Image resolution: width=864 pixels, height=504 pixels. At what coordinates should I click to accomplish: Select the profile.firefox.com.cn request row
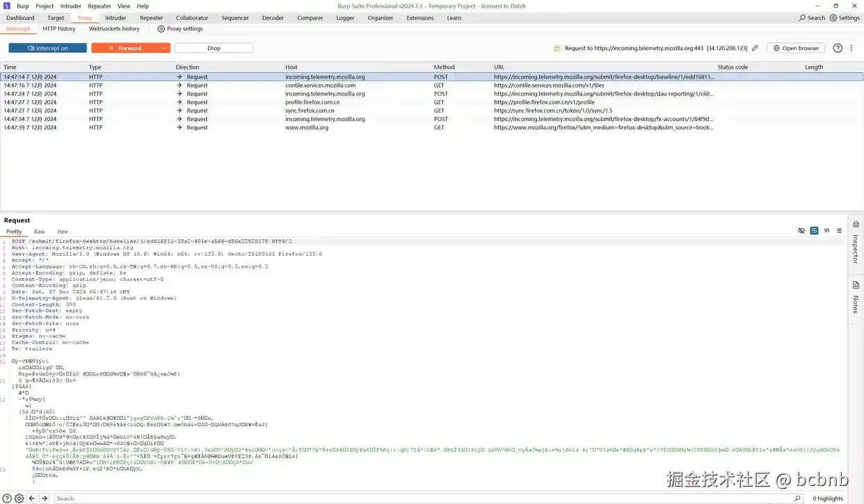(x=431, y=102)
